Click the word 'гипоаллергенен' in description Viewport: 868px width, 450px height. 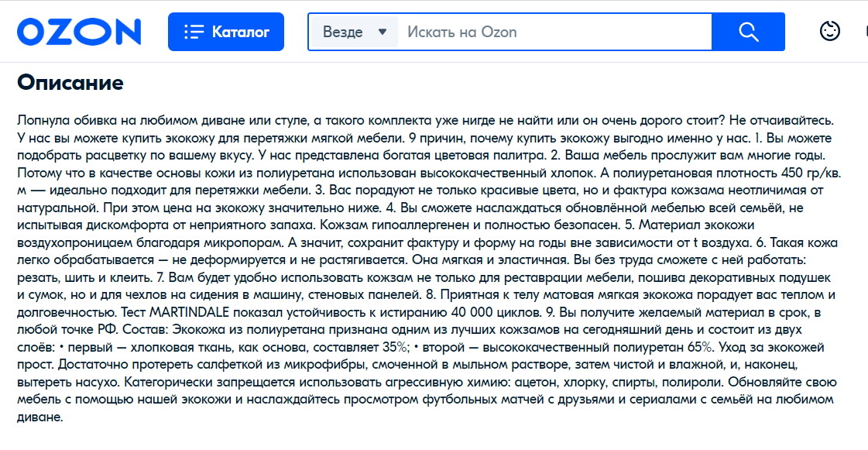coord(418,225)
